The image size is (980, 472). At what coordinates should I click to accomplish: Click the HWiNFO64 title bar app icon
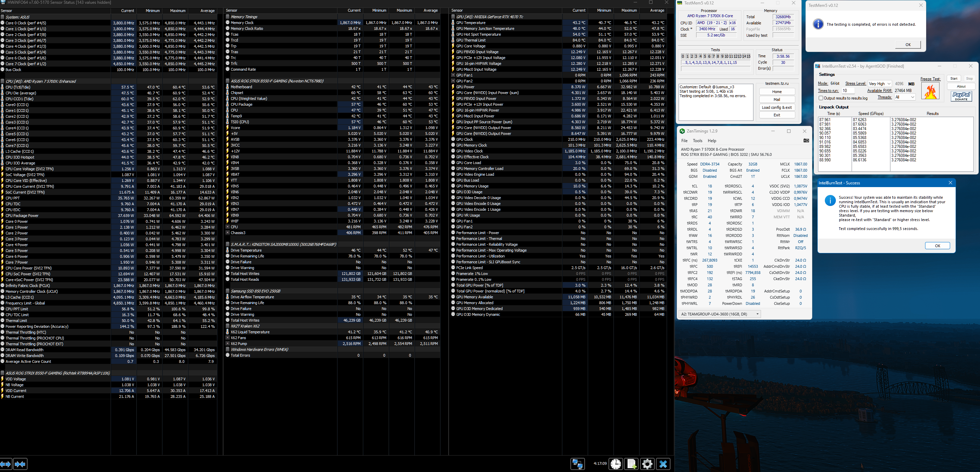pyautogui.click(x=3, y=3)
